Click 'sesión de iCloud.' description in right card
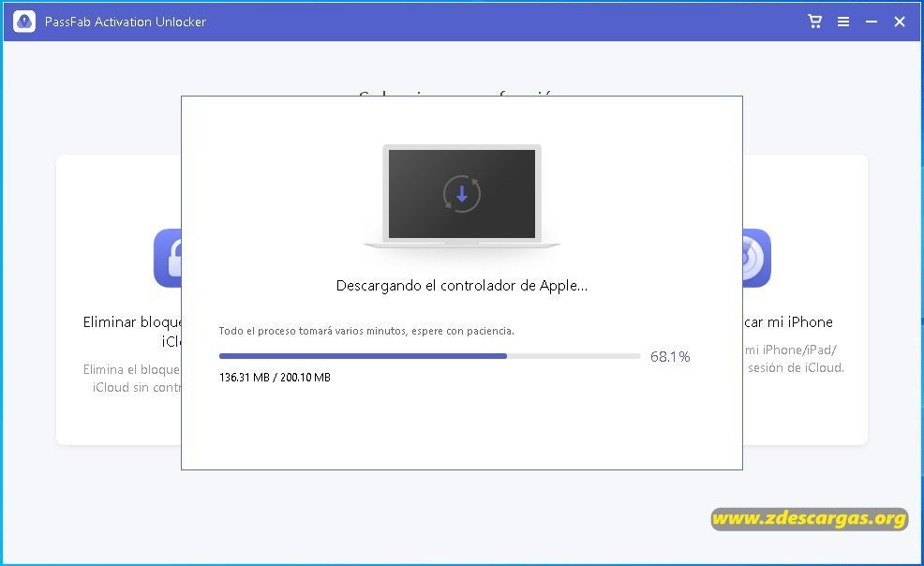Image resolution: width=924 pixels, height=566 pixels. pos(796,367)
